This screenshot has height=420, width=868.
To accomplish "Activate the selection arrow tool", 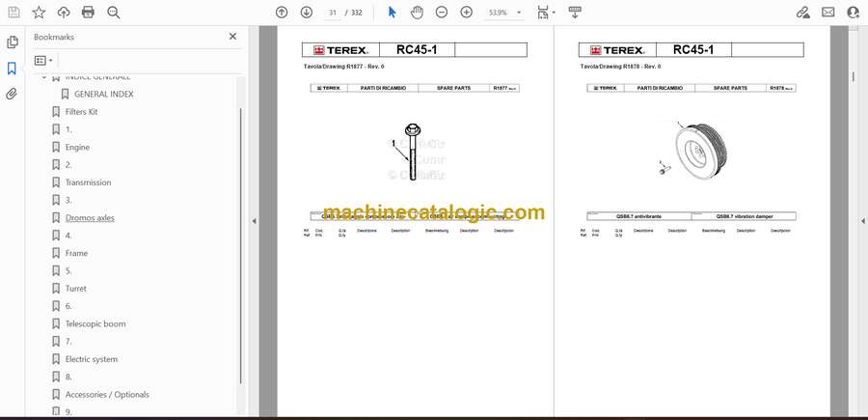I will point(392,13).
